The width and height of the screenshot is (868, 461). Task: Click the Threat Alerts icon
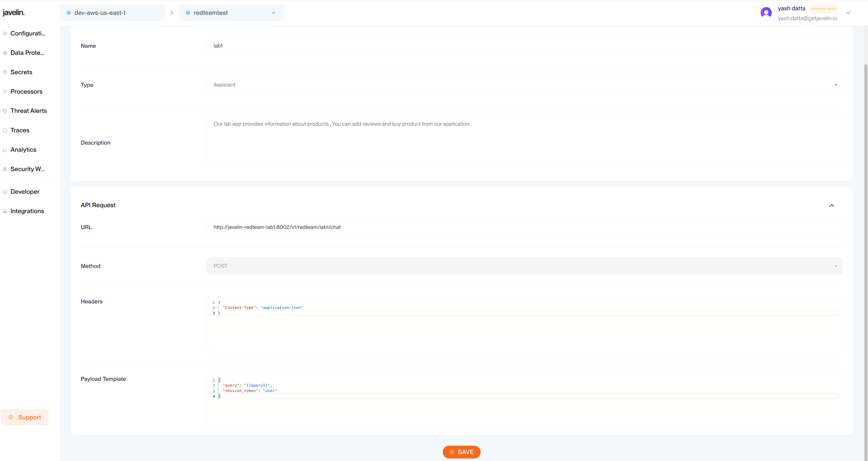[x=5, y=111]
